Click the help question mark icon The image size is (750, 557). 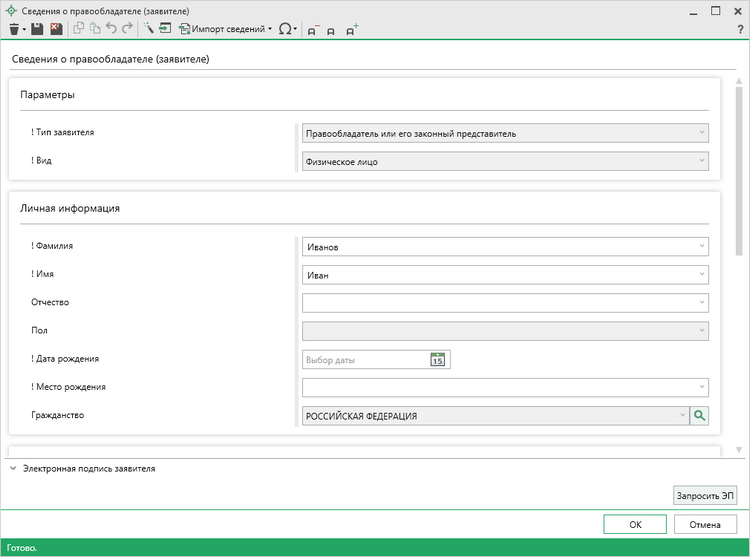click(x=740, y=30)
